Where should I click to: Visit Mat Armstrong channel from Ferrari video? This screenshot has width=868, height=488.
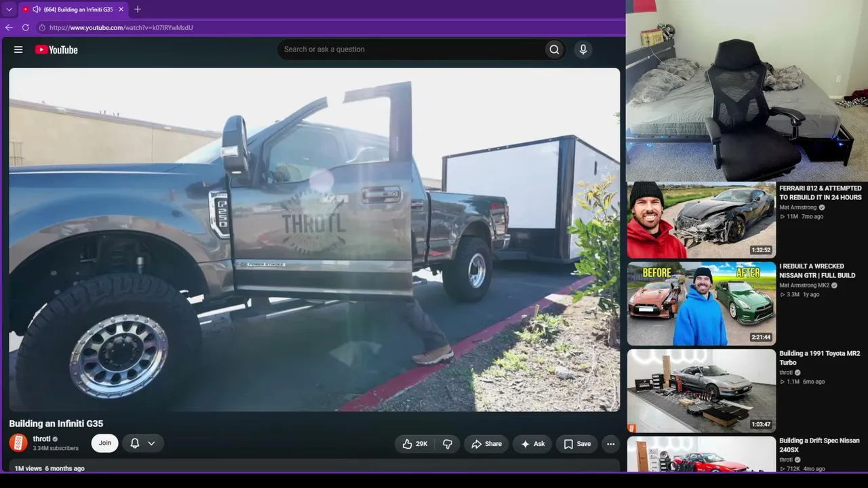pyautogui.click(x=798, y=207)
